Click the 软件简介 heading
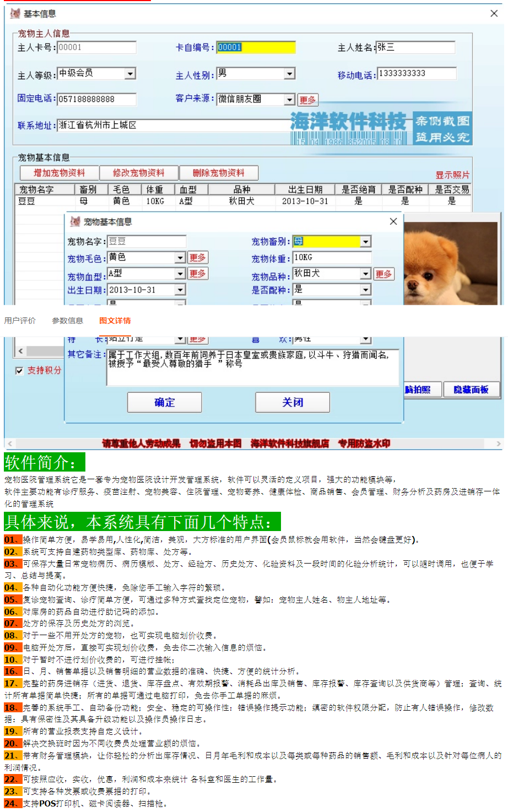The height and width of the screenshot is (812, 508). pos(45,462)
